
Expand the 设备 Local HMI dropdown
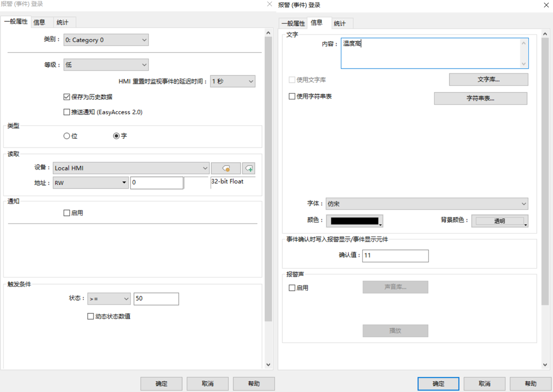coord(131,168)
